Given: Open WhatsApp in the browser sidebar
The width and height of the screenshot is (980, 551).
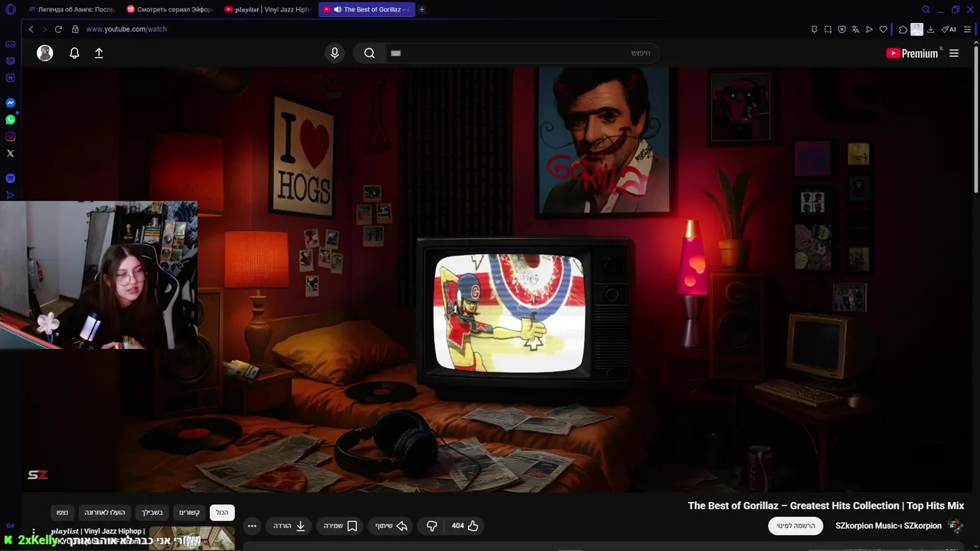Looking at the screenshot, I should coord(11,119).
